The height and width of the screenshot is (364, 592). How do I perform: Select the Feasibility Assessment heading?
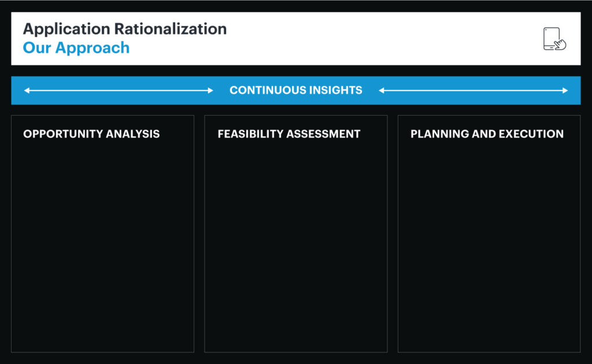(288, 134)
